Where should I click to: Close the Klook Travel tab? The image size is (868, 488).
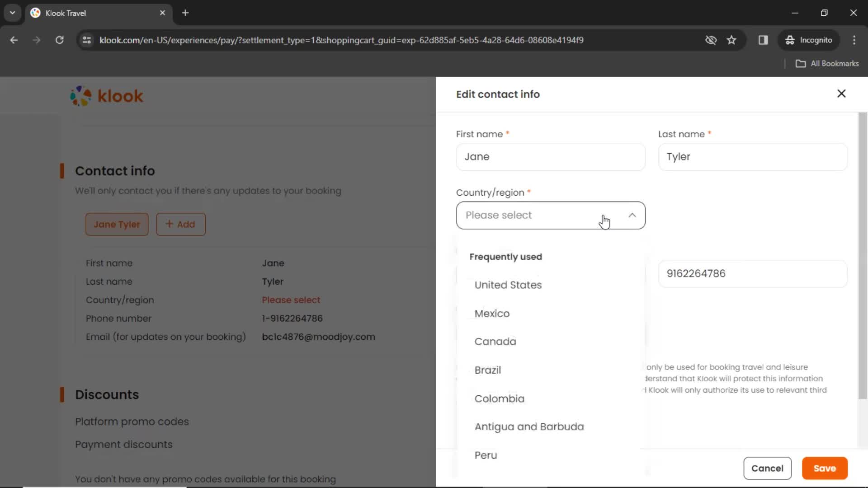point(162,13)
